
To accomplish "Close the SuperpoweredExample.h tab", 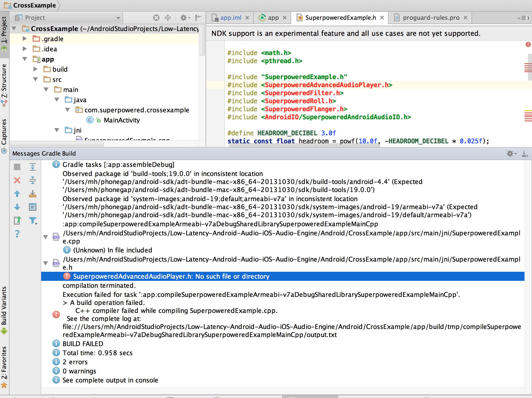I will click(382, 18).
